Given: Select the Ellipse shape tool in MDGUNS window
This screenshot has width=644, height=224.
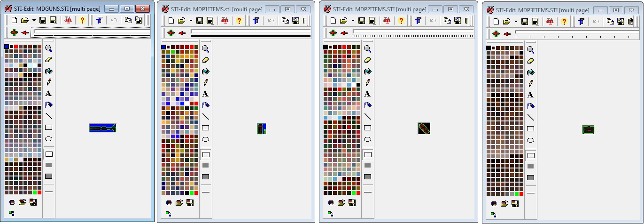Looking at the screenshot, I should point(48,139).
